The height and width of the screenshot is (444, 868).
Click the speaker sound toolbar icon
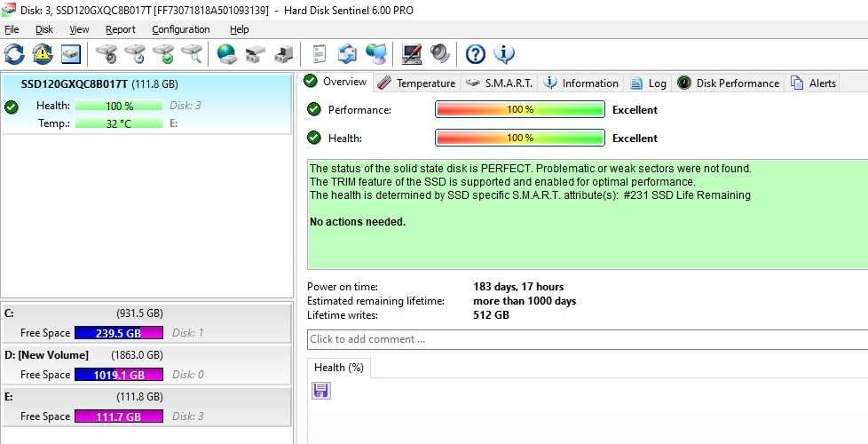point(440,54)
